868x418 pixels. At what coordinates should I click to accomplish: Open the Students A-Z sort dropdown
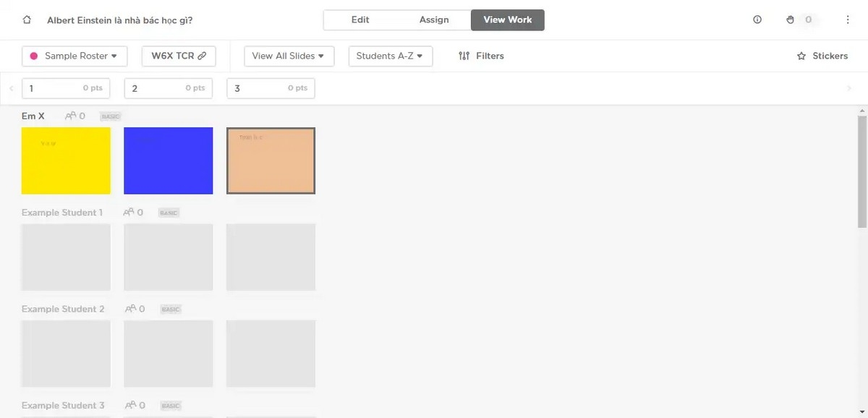[391, 56]
